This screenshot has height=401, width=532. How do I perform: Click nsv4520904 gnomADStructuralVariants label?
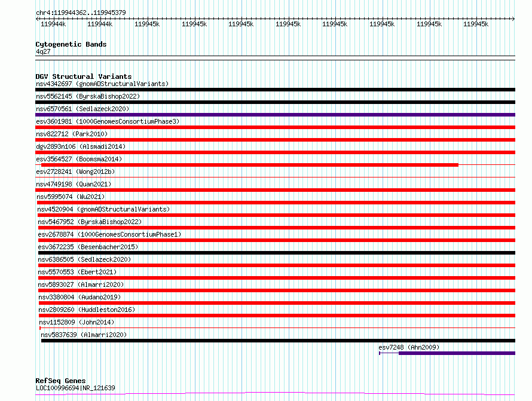click(x=103, y=209)
